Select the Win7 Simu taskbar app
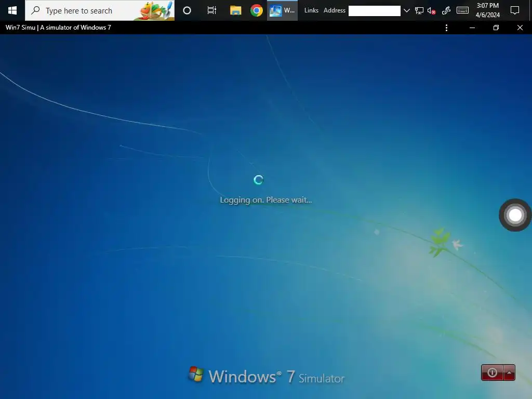This screenshot has width=532, height=399. point(282,10)
